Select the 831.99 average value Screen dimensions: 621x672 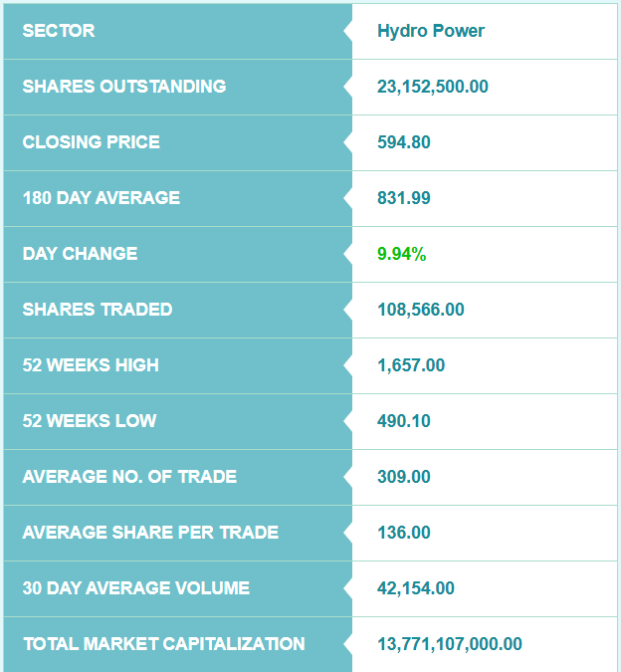pyautogui.click(x=404, y=198)
